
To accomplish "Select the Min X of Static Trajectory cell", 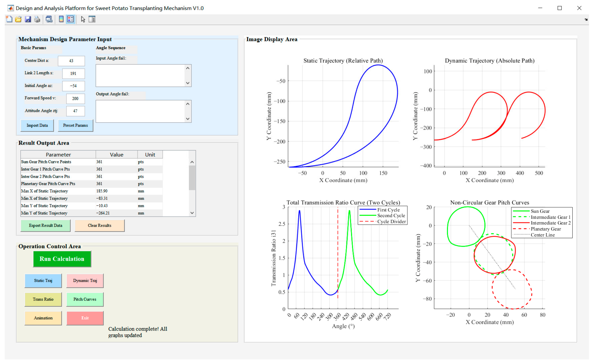I will (x=58, y=198).
